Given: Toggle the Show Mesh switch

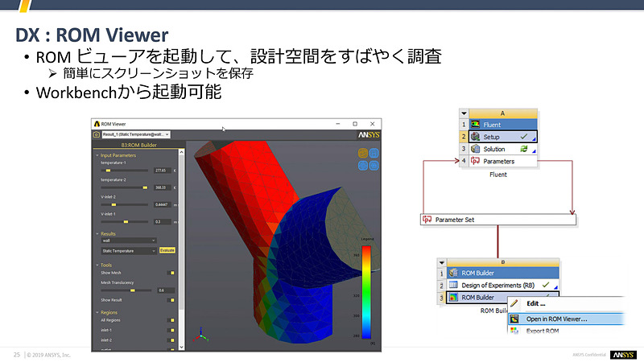Looking at the screenshot, I should click(171, 273).
